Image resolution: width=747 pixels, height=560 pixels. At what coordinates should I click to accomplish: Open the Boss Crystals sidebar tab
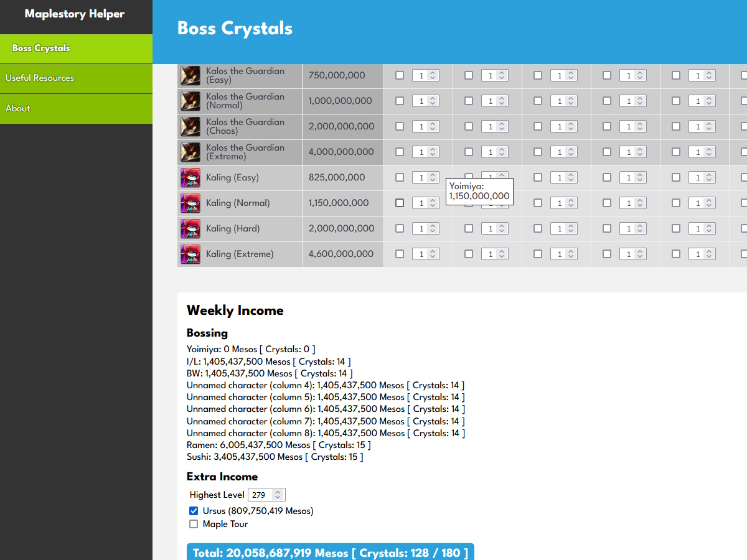[x=41, y=48]
